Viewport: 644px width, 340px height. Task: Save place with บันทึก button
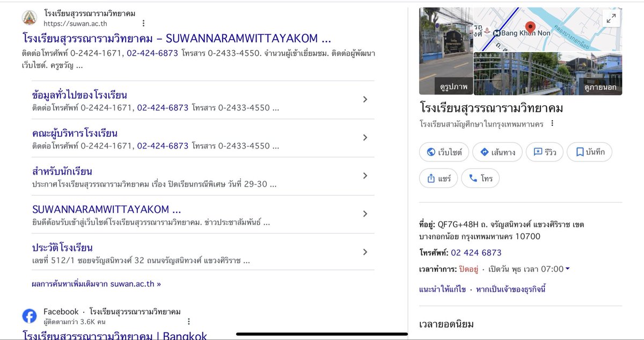coord(589,152)
